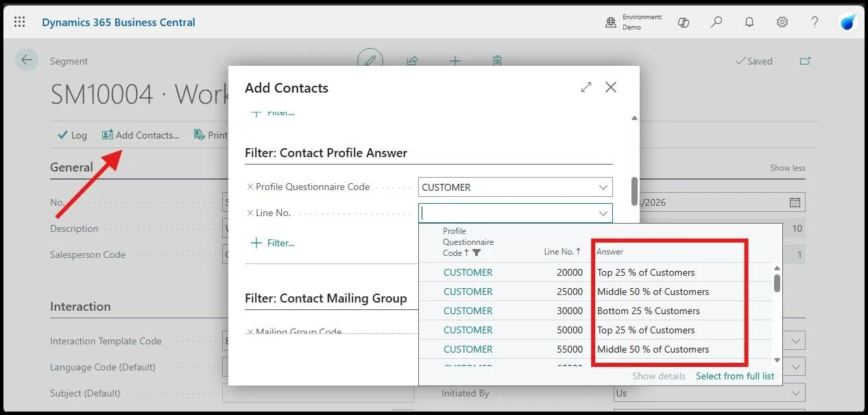Open the Copilot icon in header
Viewport: 868px width, 415px height.
coord(684,22)
